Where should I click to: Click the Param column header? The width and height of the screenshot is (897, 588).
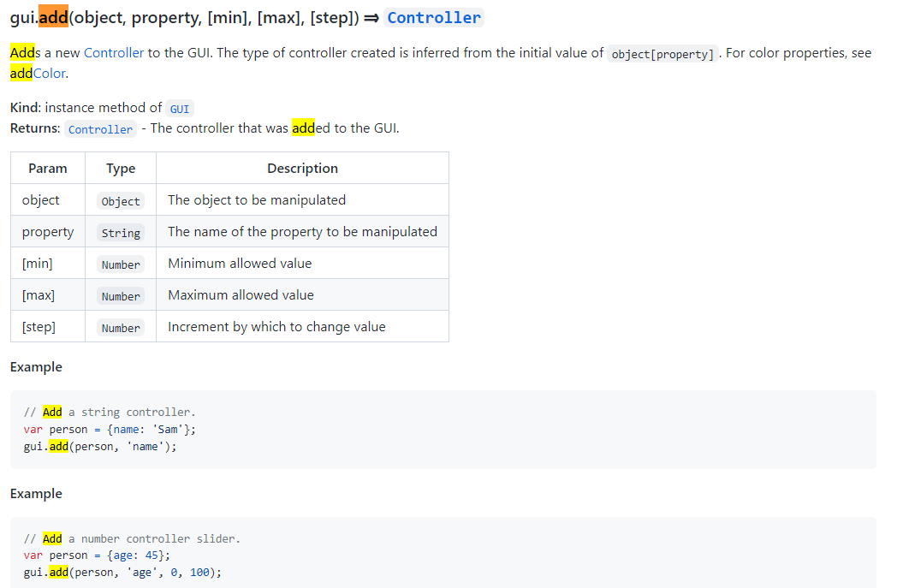(x=47, y=168)
